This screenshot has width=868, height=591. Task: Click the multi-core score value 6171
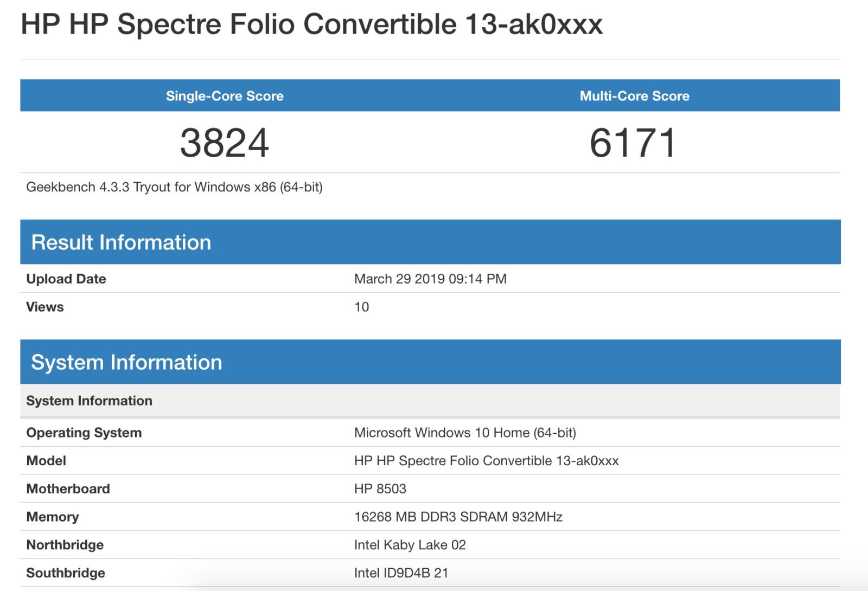click(x=633, y=143)
